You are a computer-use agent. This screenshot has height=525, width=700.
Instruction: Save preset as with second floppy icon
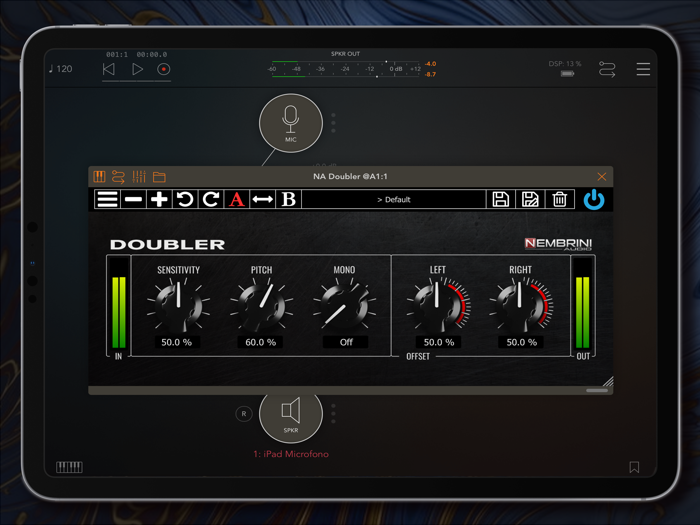(x=530, y=199)
